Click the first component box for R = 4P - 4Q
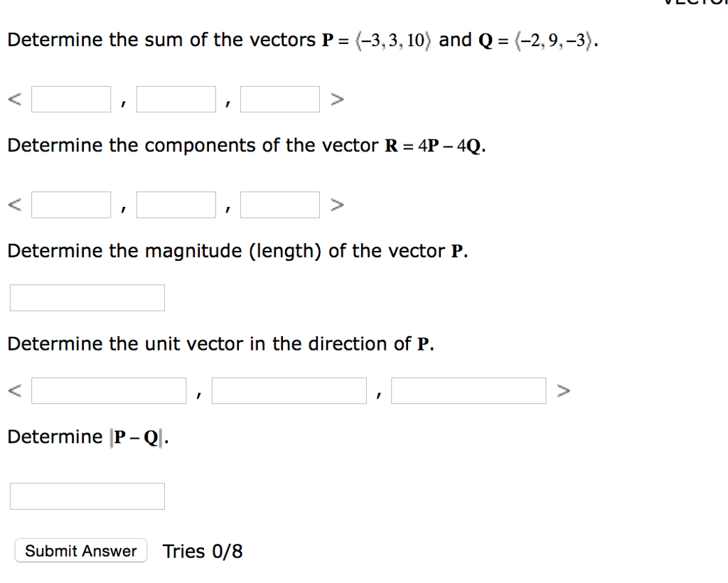The height and width of the screenshot is (583, 728). 70,205
